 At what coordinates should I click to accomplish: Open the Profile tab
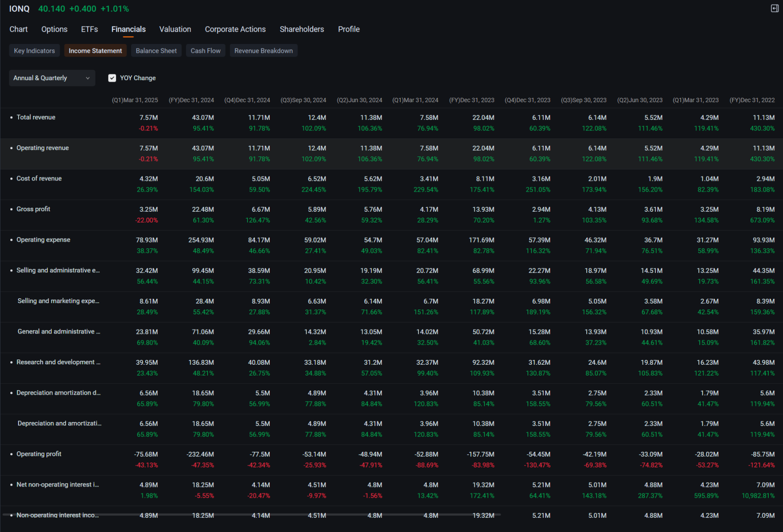click(349, 29)
